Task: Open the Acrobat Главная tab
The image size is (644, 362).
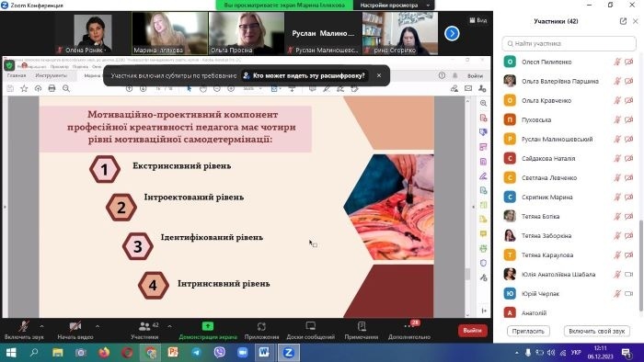Action: click(x=17, y=75)
